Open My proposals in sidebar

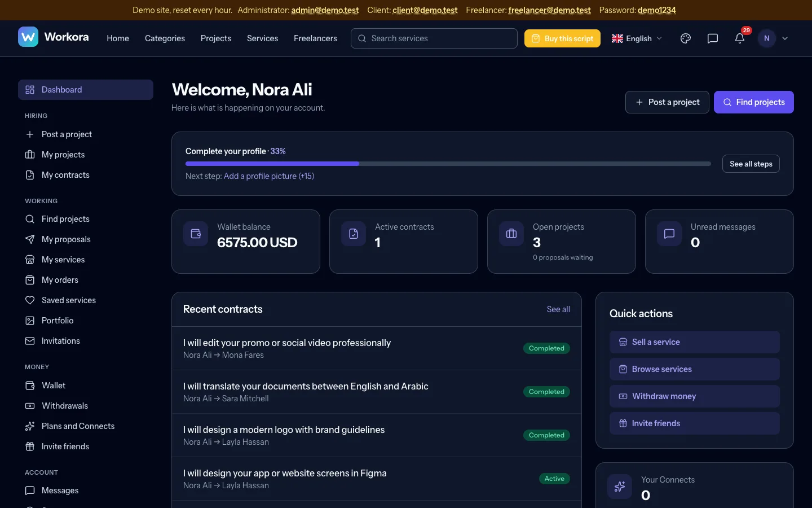pos(86,239)
